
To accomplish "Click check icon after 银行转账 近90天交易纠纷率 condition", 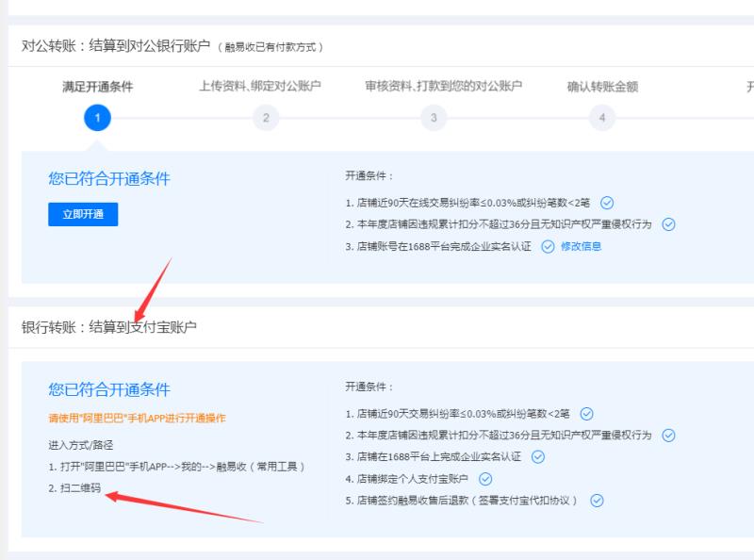I will click(586, 414).
